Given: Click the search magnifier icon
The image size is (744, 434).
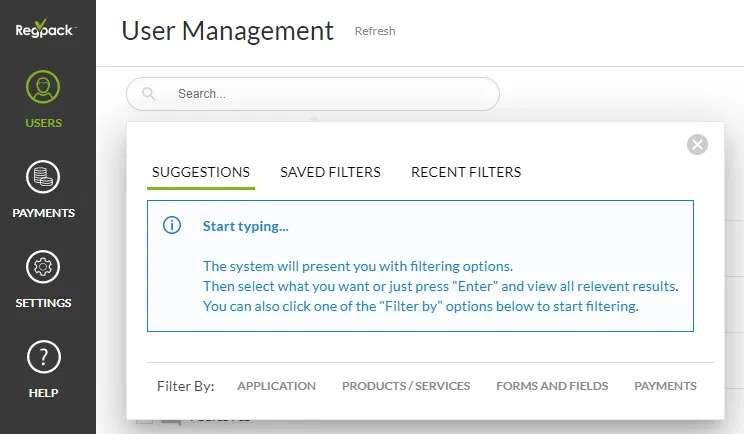Looking at the screenshot, I should point(149,93).
